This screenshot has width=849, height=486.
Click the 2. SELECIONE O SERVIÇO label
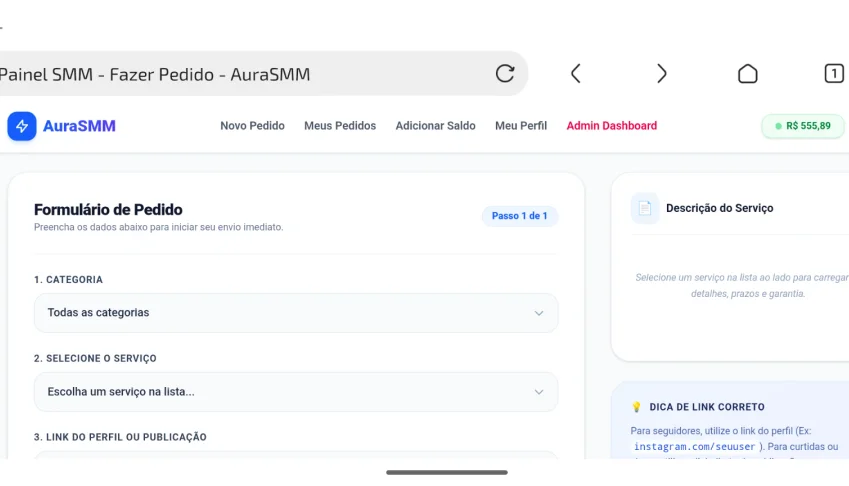95,358
